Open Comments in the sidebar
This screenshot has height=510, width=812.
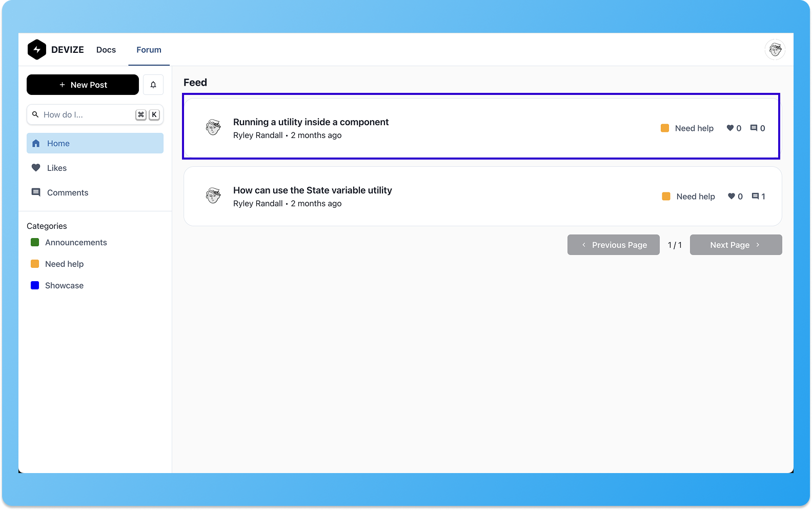coord(67,192)
